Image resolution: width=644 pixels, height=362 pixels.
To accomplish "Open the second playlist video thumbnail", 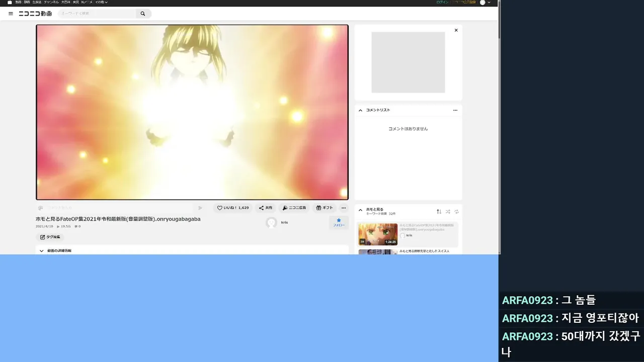I will click(378, 252).
